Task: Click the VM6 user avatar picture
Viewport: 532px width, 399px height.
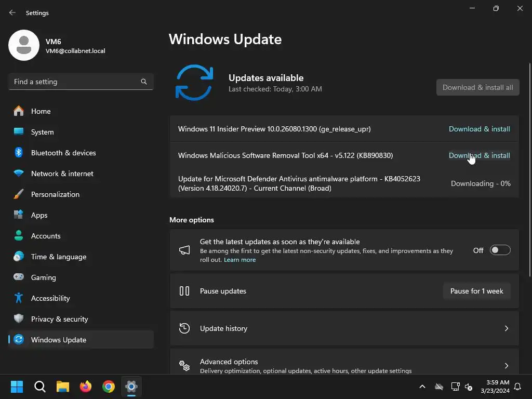Action: (x=24, y=45)
